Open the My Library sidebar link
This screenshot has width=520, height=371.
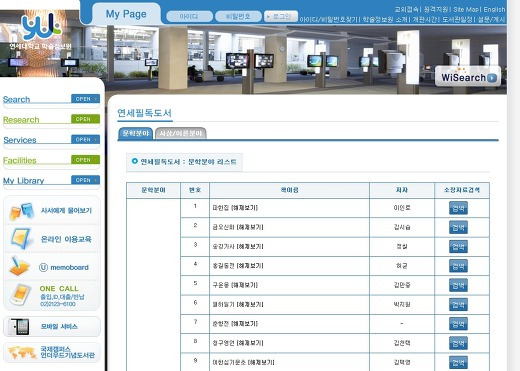click(24, 181)
